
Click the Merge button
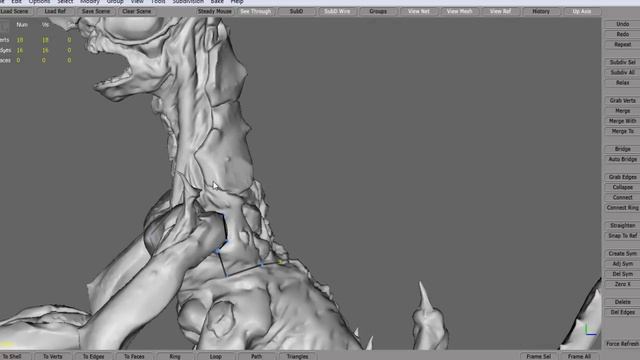(x=622, y=111)
